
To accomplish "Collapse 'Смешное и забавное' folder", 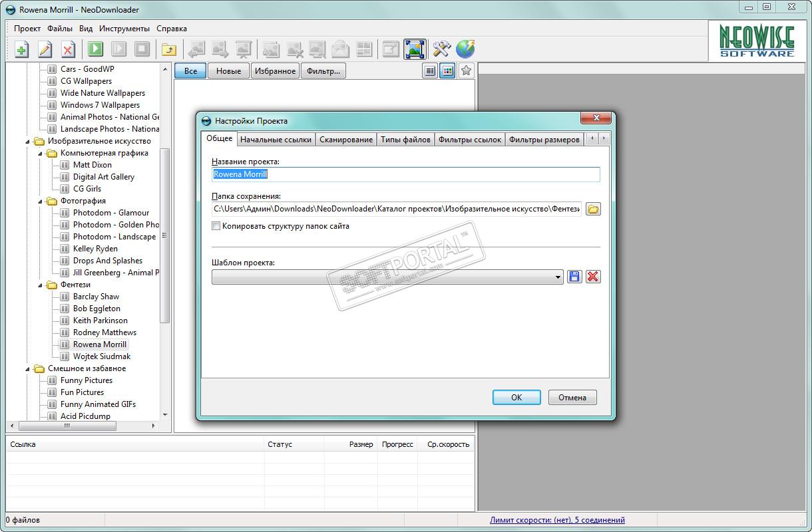I will pyautogui.click(x=28, y=368).
